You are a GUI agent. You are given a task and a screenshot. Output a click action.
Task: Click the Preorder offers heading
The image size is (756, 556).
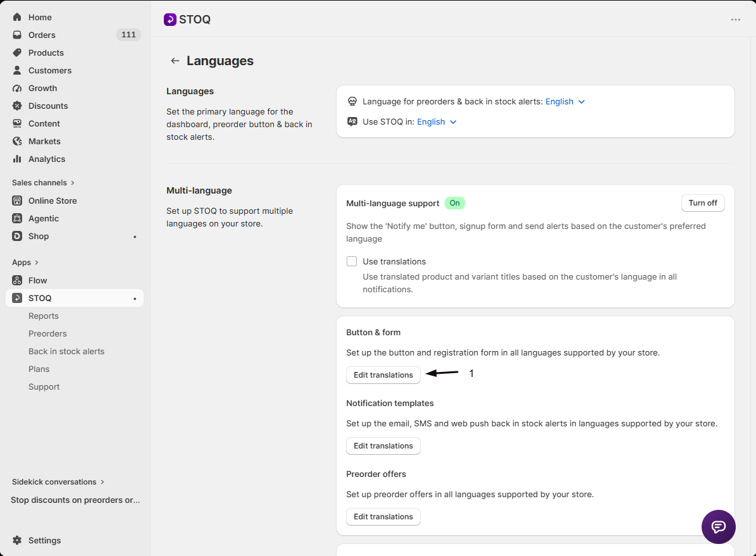tap(376, 474)
